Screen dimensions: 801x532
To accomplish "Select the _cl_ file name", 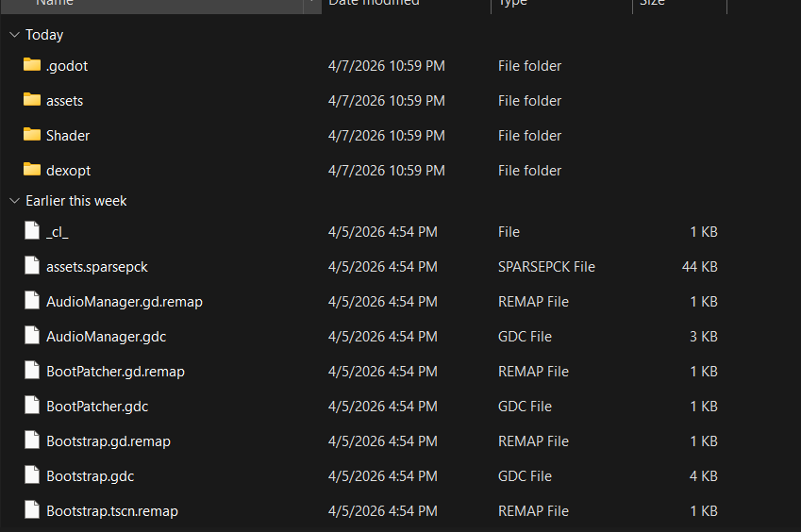I will (58, 232).
